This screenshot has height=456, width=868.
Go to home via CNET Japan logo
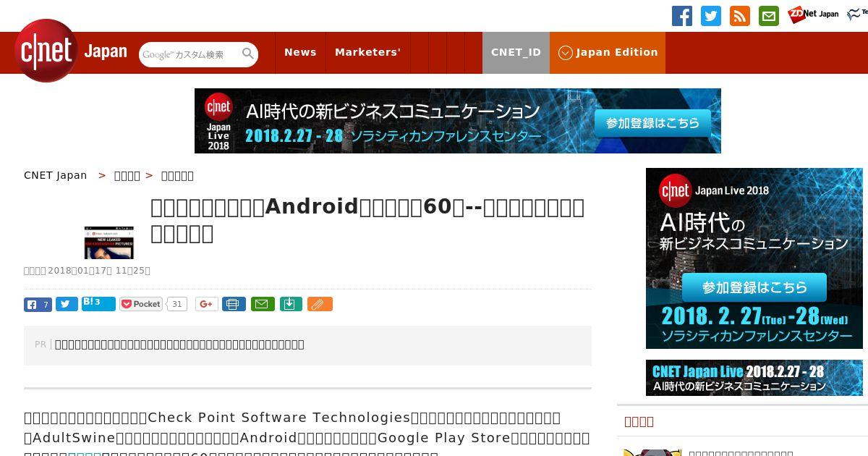(x=71, y=51)
